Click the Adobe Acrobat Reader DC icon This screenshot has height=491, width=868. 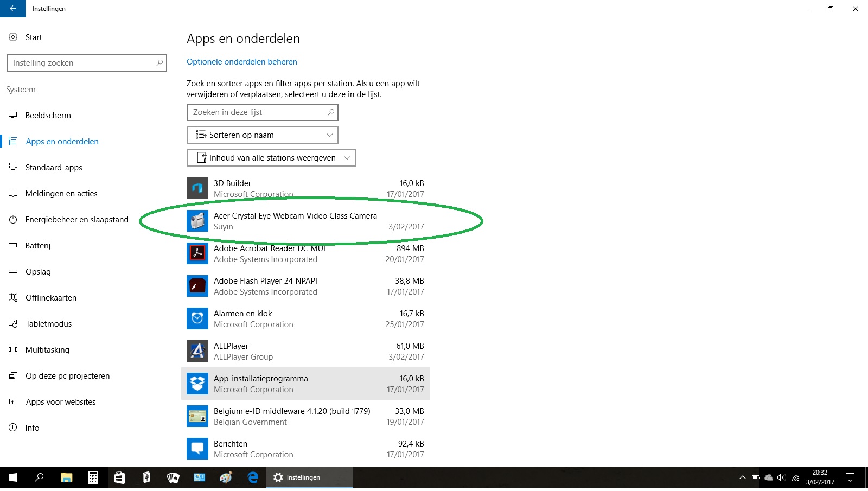(x=197, y=253)
